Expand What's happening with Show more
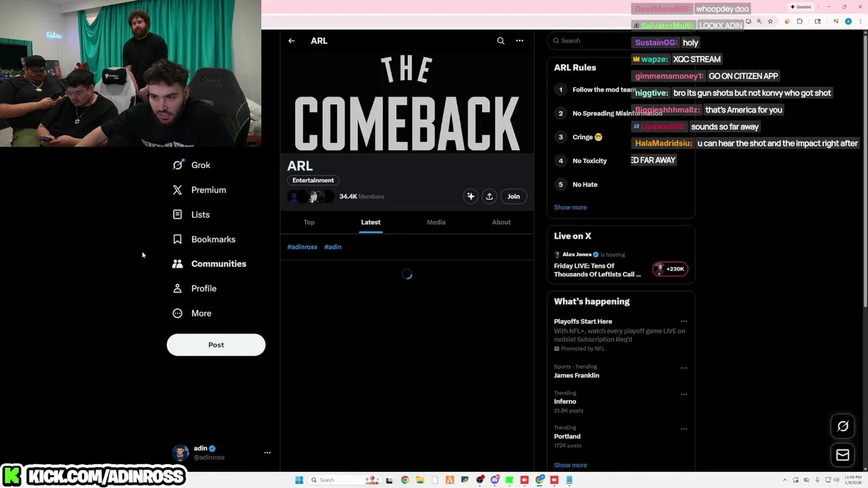868x488 pixels. click(x=570, y=466)
